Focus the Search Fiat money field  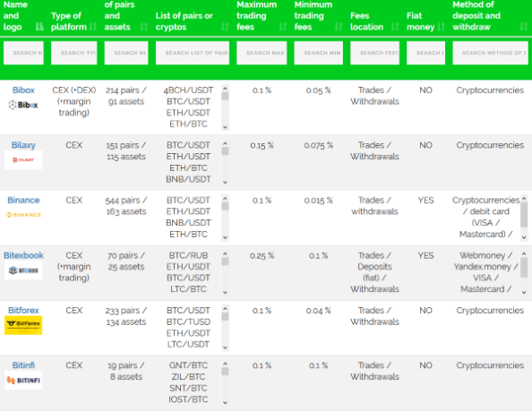click(425, 53)
